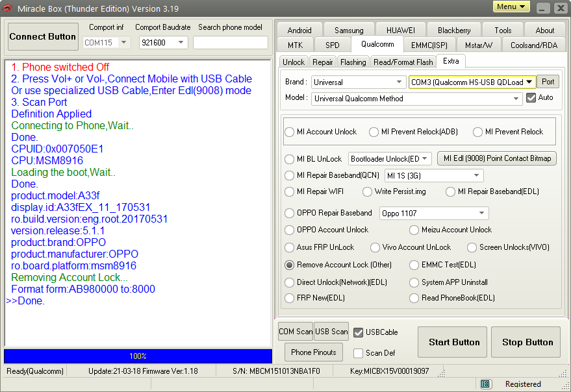This screenshot has height=392, width=571.
Task: Click the Stop Button
Action: [527, 343]
